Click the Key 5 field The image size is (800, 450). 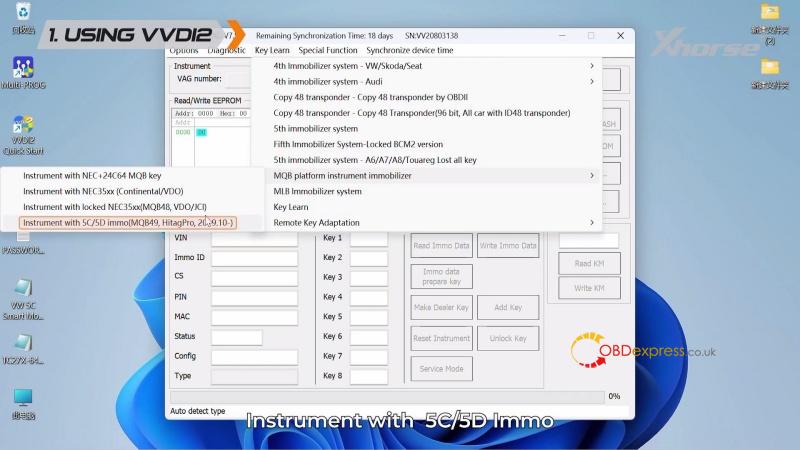(x=369, y=317)
